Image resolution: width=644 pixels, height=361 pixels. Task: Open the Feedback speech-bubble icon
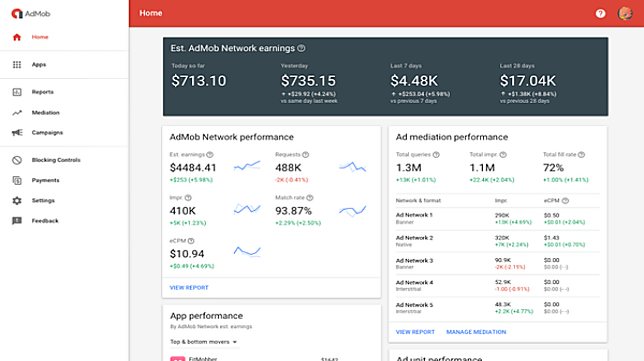[x=17, y=221]
